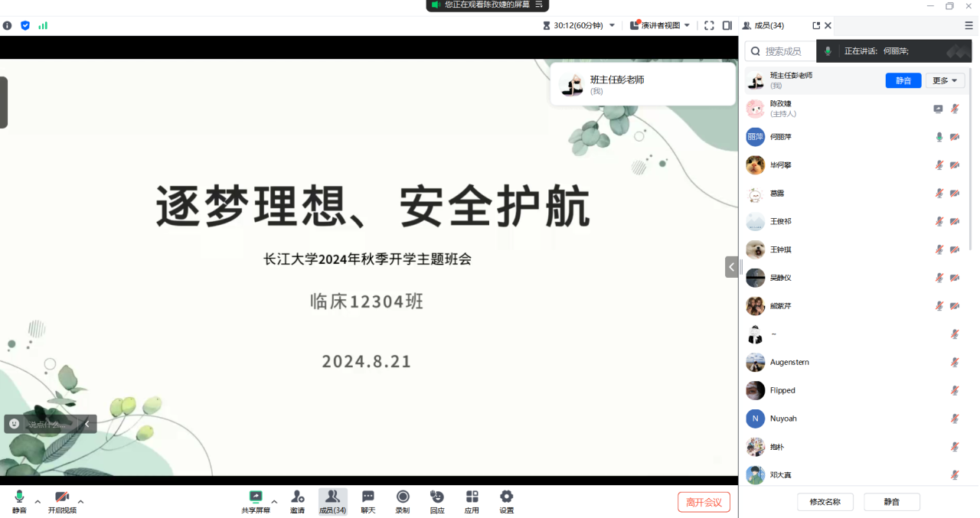The width and height of the screenshot is (980, 518).
Task: Toggle the 成员(34) members panel button
Action: click(x=332, y=501)
